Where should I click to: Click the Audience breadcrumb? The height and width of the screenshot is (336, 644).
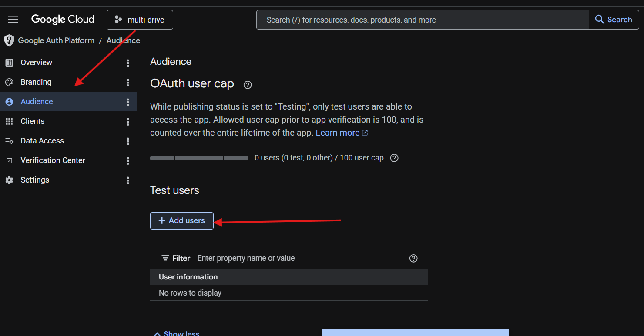tap(123, 40)
